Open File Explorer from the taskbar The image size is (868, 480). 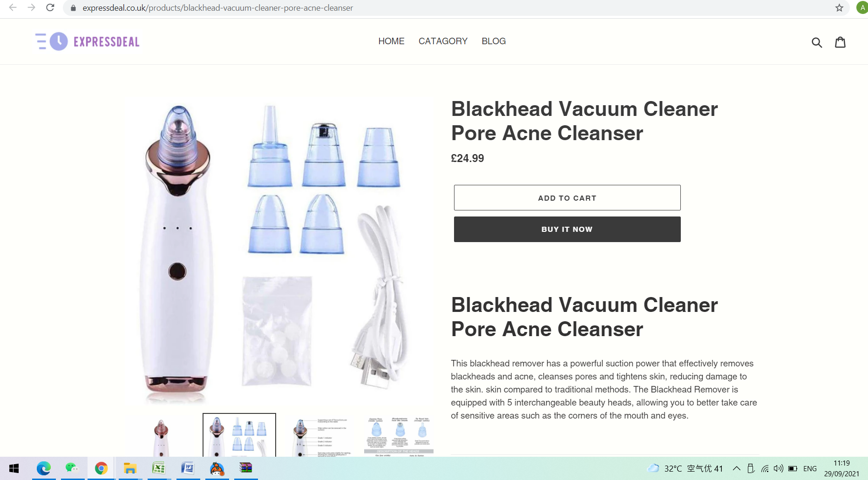[x=130, y=468]
